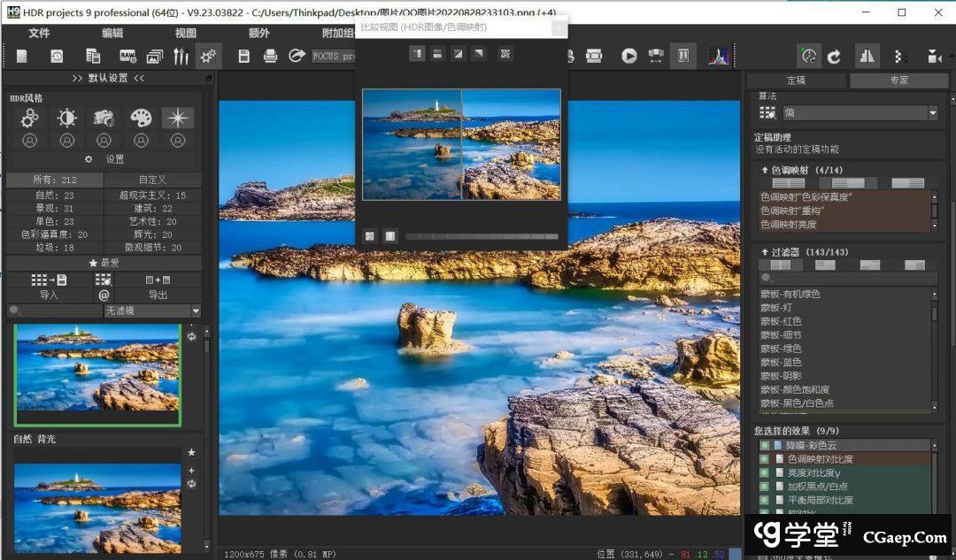Click the paint brushes tool icon
Image resolution: width=956 pixels, height=560 pixels.
click(181, 56)
